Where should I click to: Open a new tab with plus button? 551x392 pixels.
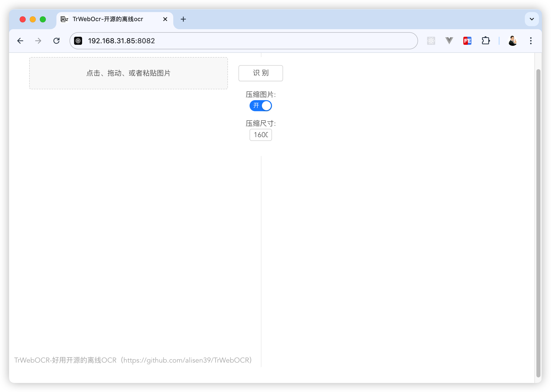[x=183, y=19]
